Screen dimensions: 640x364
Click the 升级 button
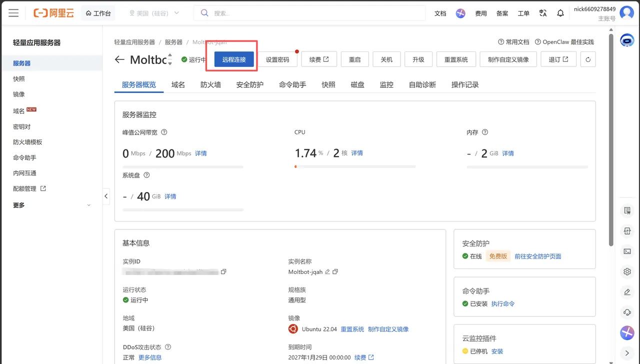[x=418, y=59]
